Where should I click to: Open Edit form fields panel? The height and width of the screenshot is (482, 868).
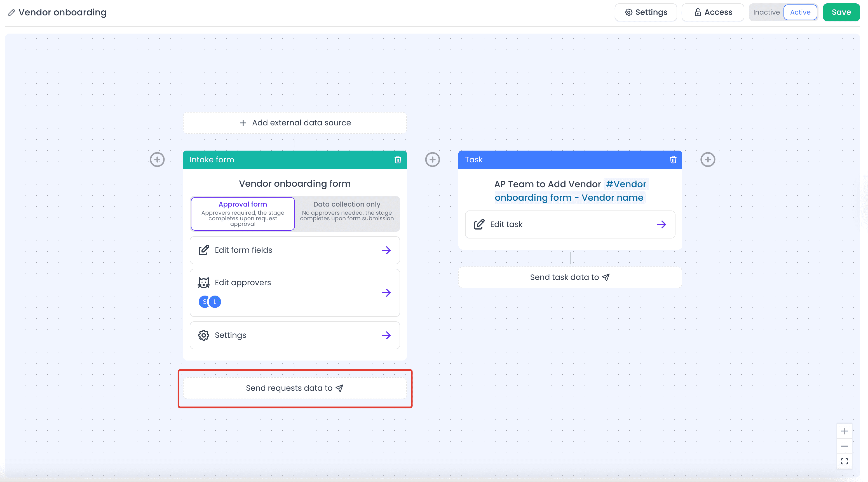294,250
